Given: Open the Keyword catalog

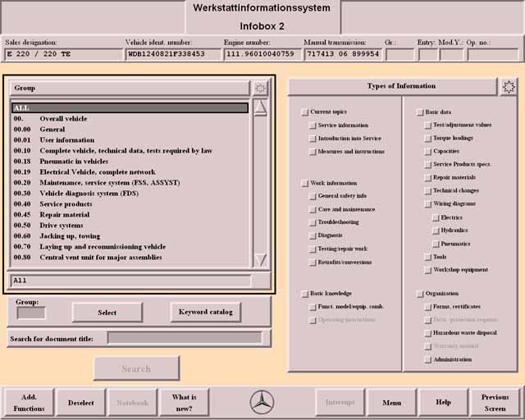Looking at the screenshot, I should pyautogui.click(x=206, y=313).
